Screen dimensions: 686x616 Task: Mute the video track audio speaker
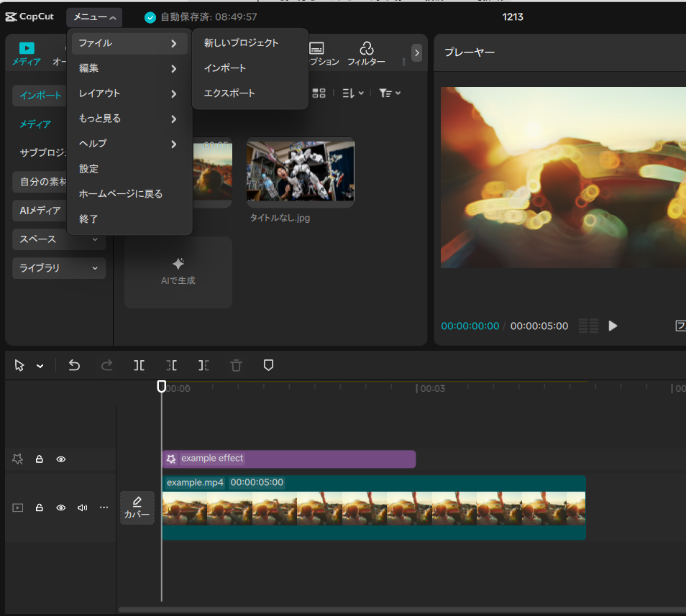(82, 507)
